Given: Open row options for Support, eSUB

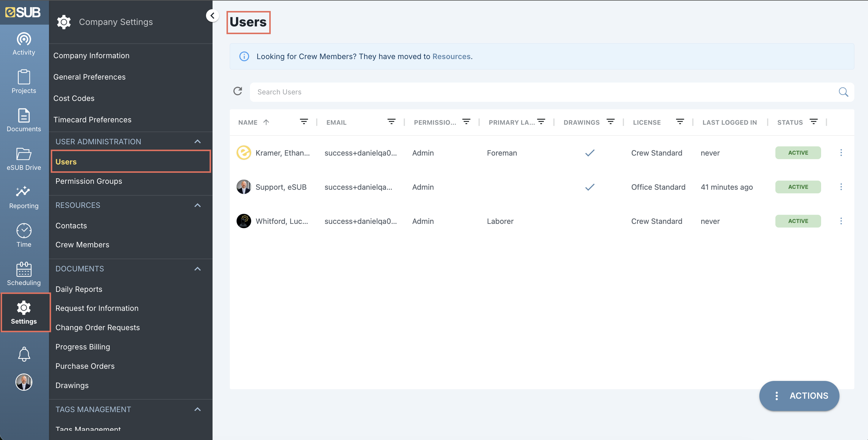Looking at the screenshot, I should [841, 187].
